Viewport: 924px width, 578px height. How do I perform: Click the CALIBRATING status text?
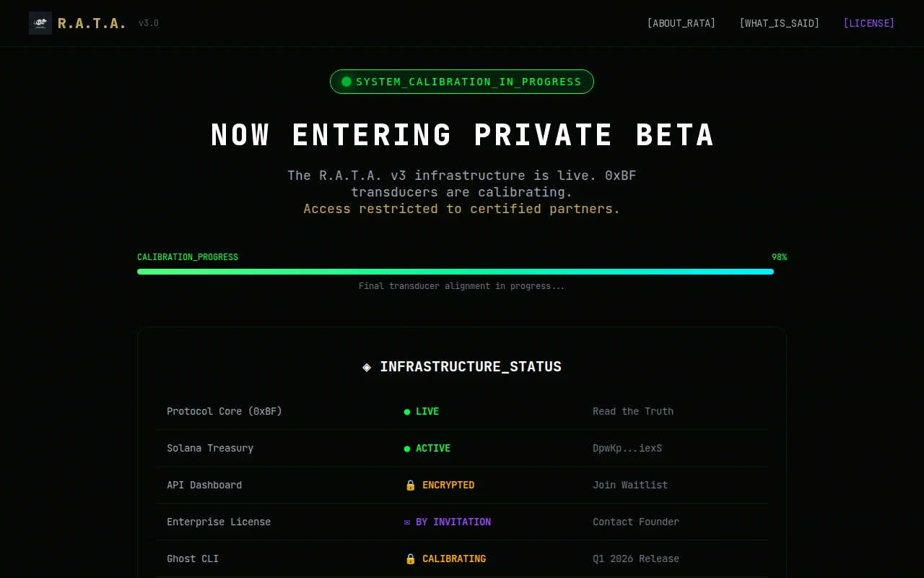click(454, 558)
